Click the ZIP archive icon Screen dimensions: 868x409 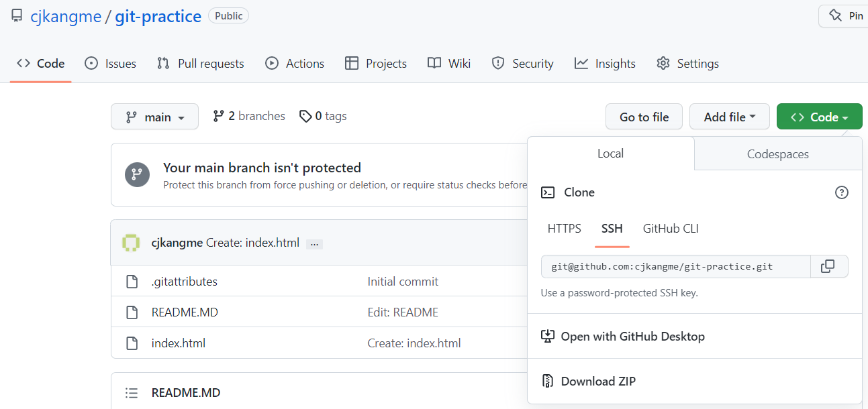pyautogui.click(x=548, y=381)
